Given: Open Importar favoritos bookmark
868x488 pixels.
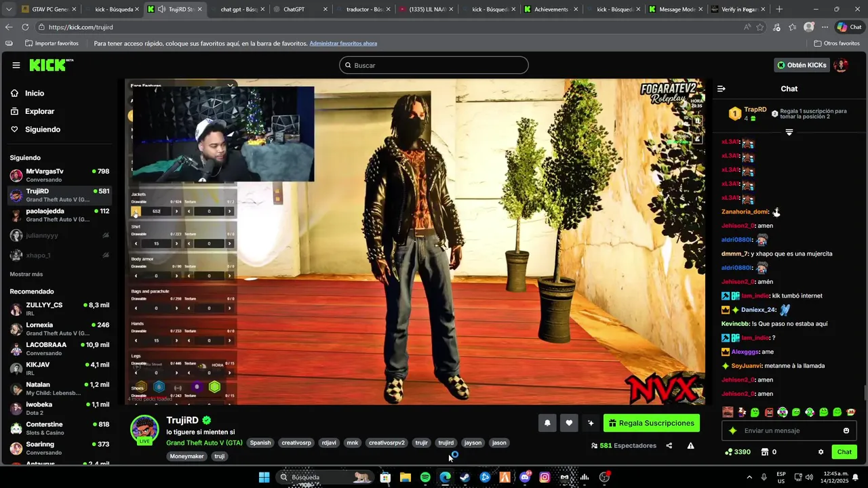Looking at the screenshot, I should (52, 43).
